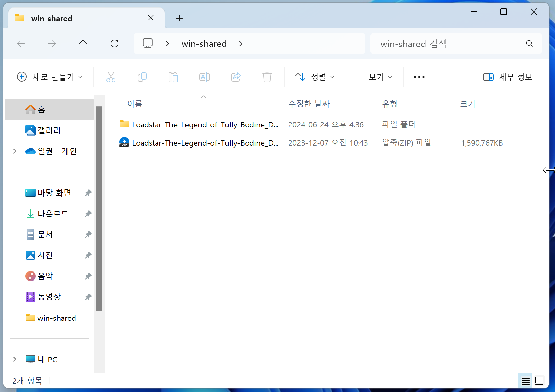Image resolution: width=555 pixels, height=392 pixels.
Task: Expand the 일권 - 개인 OneDrive node
Action: (15, 151)
